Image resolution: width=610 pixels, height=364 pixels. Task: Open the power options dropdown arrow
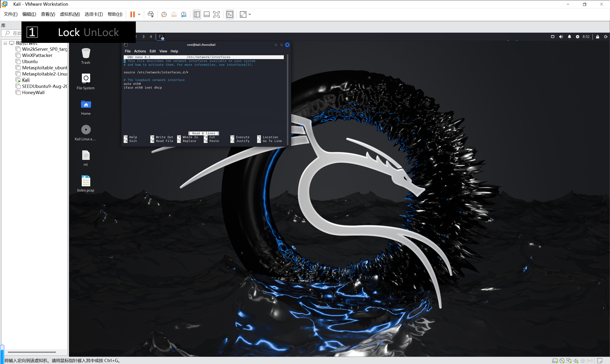(x=139, y=15)
